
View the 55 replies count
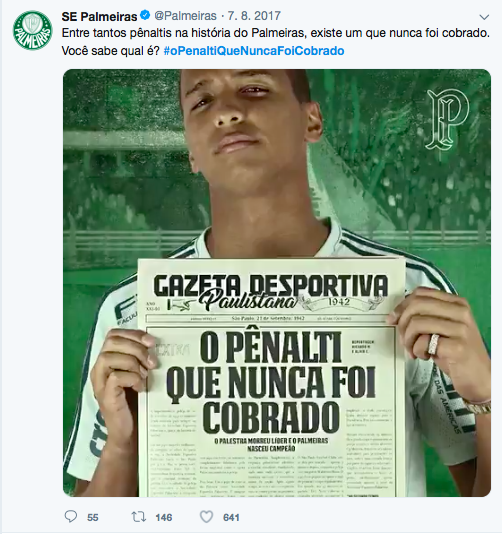click(93, 518)
